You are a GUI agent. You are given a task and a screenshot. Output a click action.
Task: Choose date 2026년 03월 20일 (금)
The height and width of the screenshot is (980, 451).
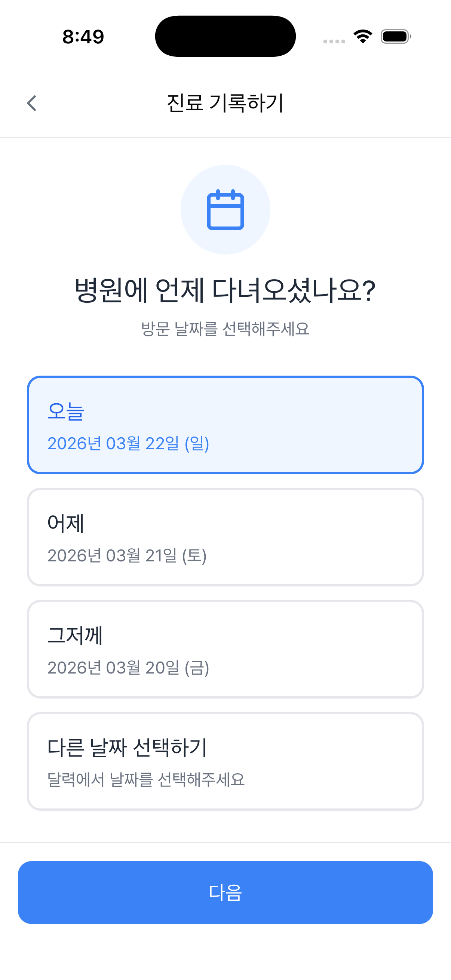(x=128, y=668)
